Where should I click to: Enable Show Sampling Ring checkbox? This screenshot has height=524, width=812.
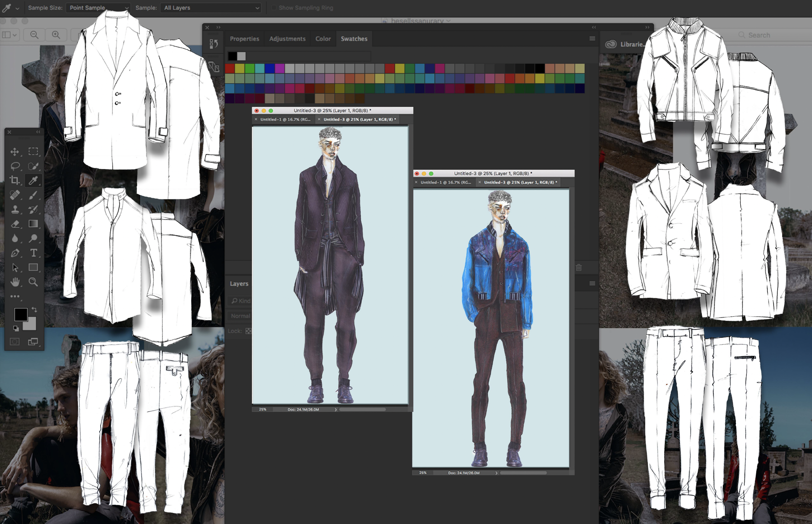(273, 7)
